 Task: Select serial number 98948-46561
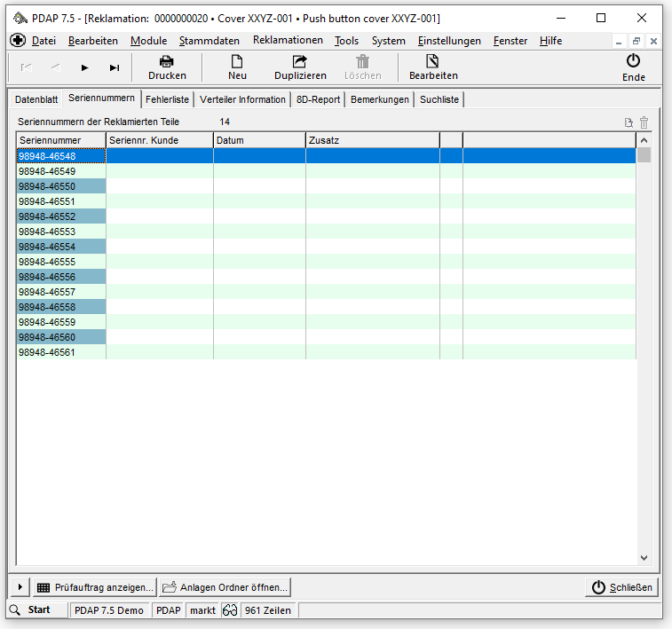(x=61, y=352)
